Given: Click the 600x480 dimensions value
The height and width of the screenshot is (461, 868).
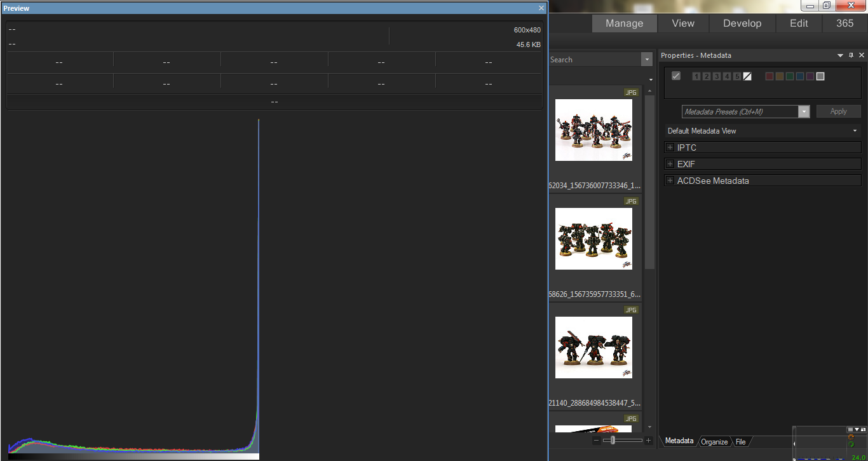Looking at the screenshot, I should click(527, 30).
